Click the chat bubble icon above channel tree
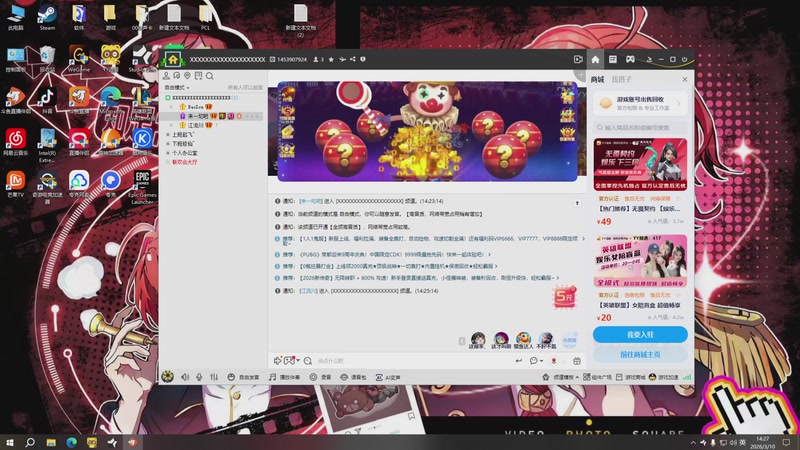 tap(177, 76)
